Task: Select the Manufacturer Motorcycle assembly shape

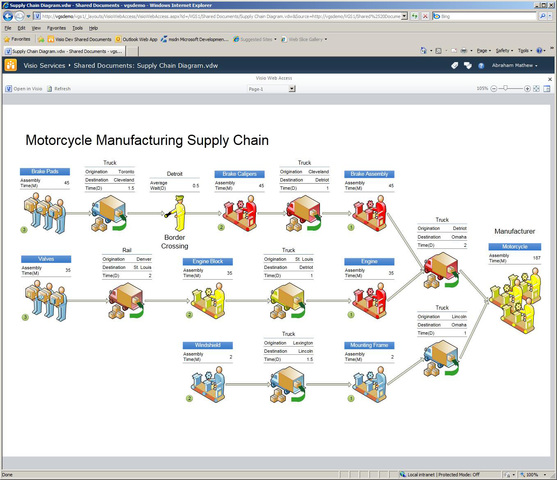Action: tap(515, 300)
